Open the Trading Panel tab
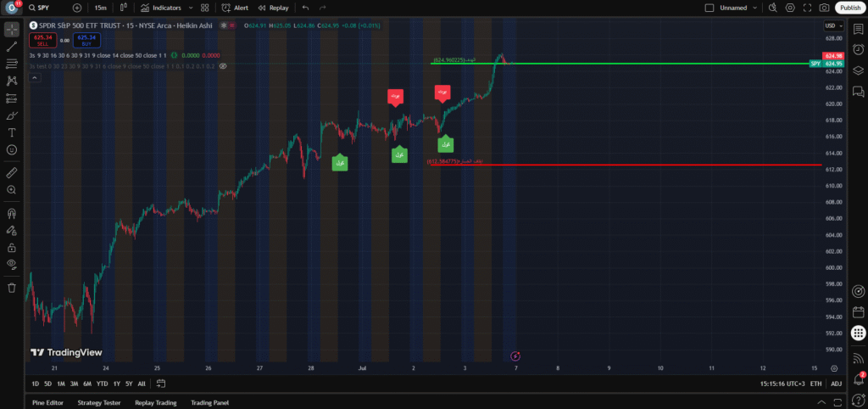The height and width of the screenshot is (409, 868). tap(210, 403)
